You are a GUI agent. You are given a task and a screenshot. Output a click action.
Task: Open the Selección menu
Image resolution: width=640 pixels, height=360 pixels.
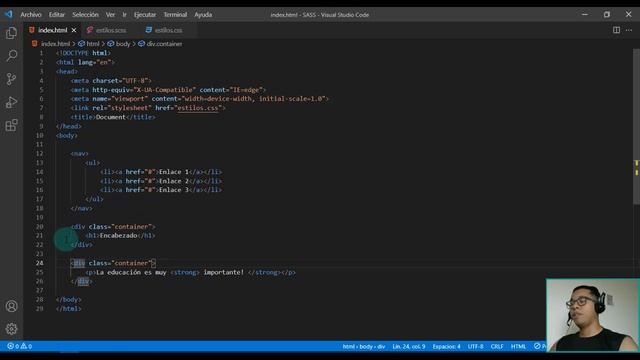(x=85, y=15)
